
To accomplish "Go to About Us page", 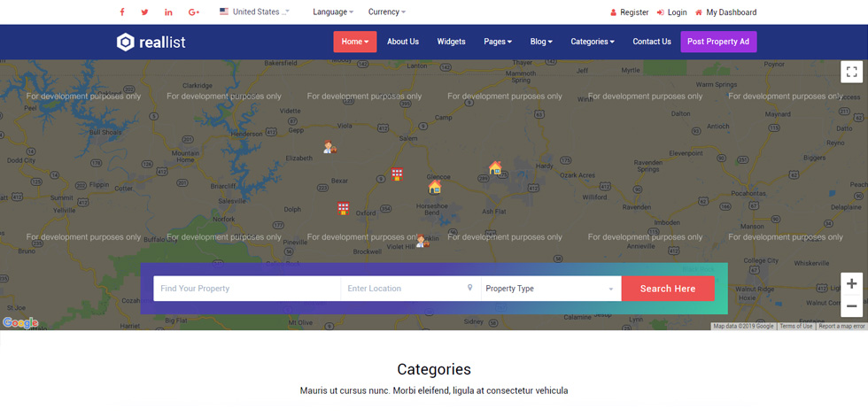I will click(403, 42).
